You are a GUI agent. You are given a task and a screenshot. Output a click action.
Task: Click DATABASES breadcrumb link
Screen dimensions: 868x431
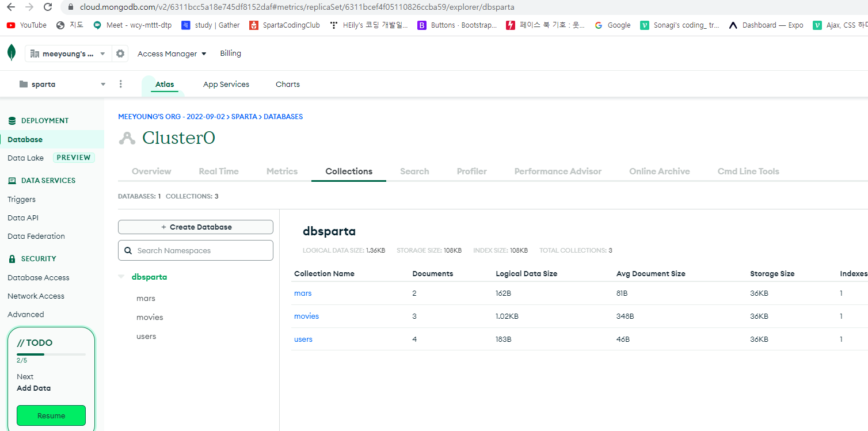[283, 117]
